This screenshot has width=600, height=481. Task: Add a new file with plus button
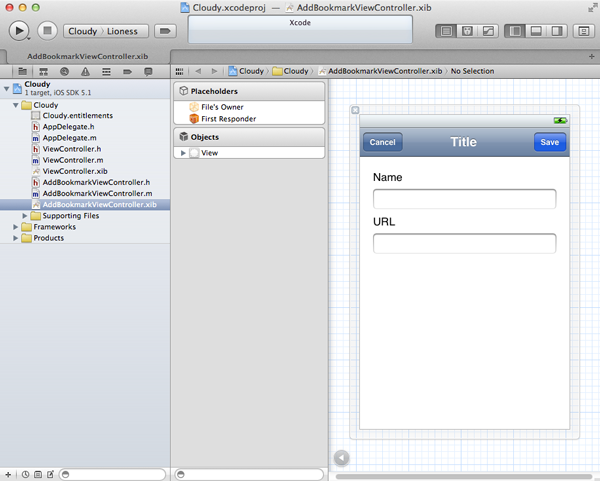8,474
